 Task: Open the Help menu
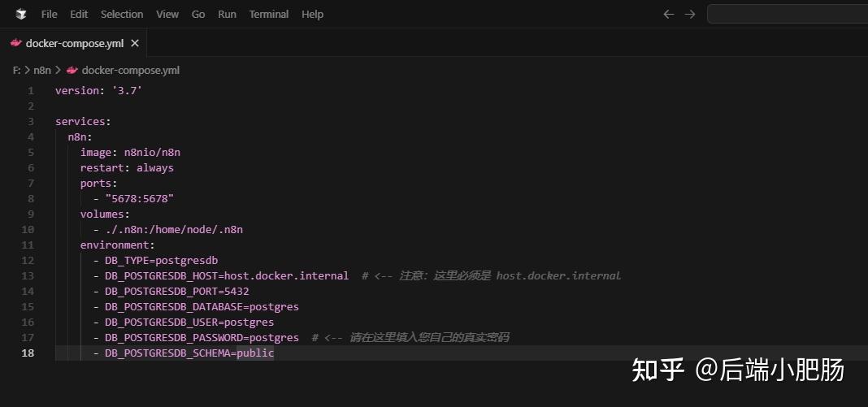pyautogui.click(x=312, y=15)
